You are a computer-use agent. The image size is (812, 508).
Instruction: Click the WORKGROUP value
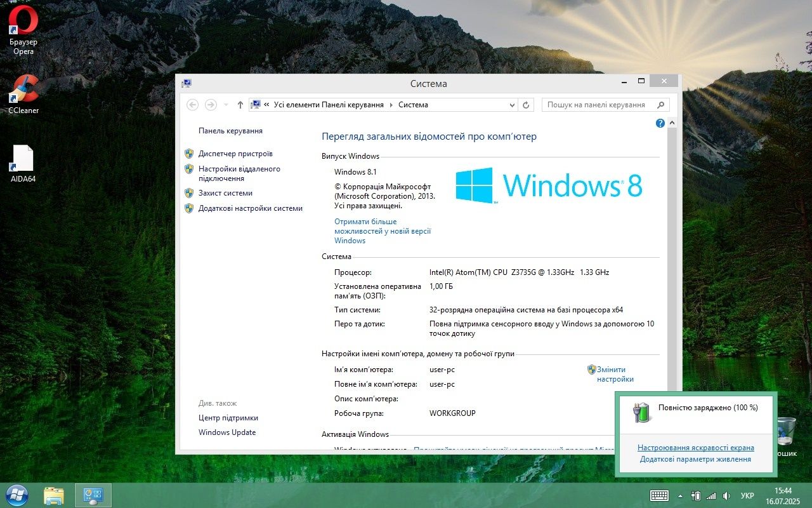click(452, 413)
